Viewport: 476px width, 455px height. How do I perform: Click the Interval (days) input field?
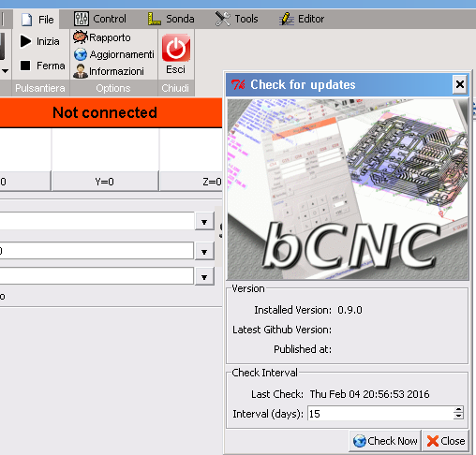point(380,414)
